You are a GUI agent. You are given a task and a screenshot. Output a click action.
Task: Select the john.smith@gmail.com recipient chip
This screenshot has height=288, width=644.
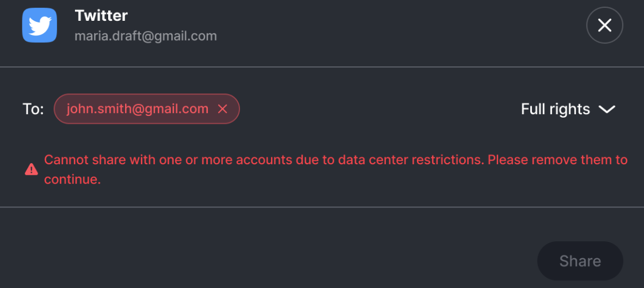click(x=146, y=109)
